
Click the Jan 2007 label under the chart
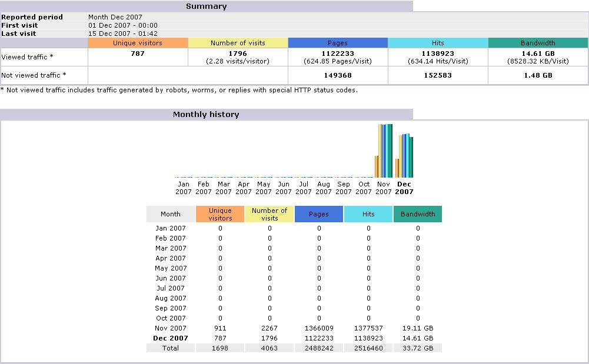(184, 188)
